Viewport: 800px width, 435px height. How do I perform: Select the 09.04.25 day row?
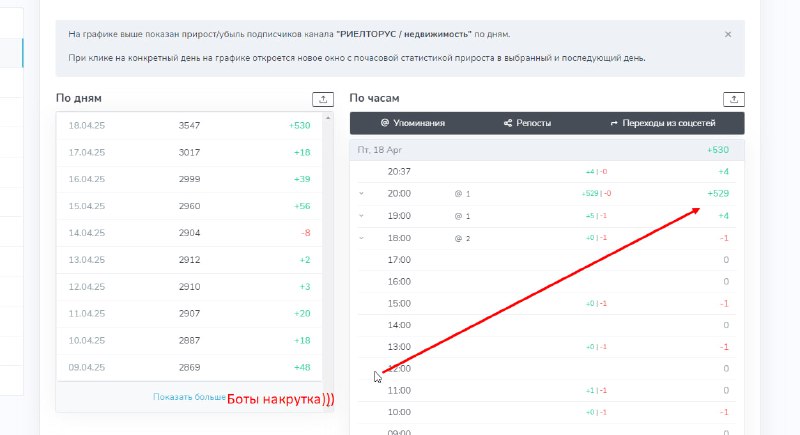(189, 367)
